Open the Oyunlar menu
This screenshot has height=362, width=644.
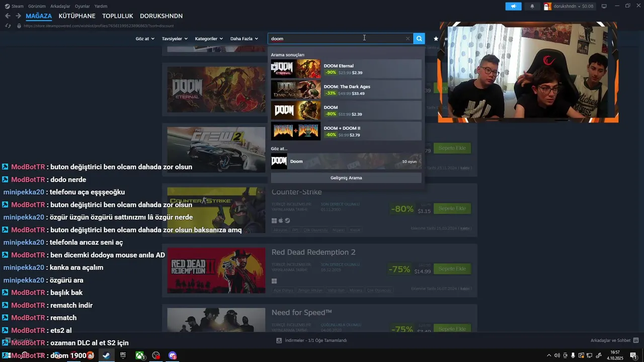click(82, 6)
